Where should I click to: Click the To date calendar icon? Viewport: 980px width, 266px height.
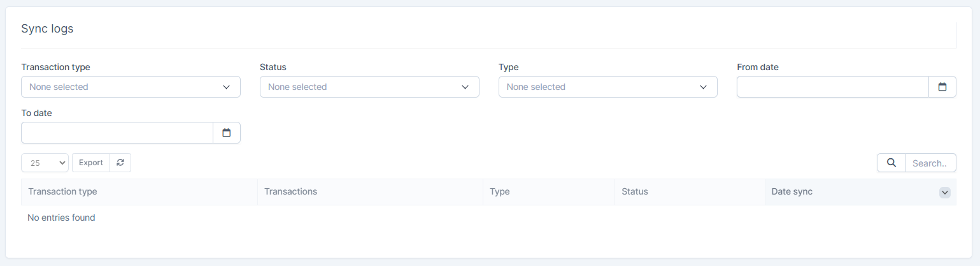point(226,133)
